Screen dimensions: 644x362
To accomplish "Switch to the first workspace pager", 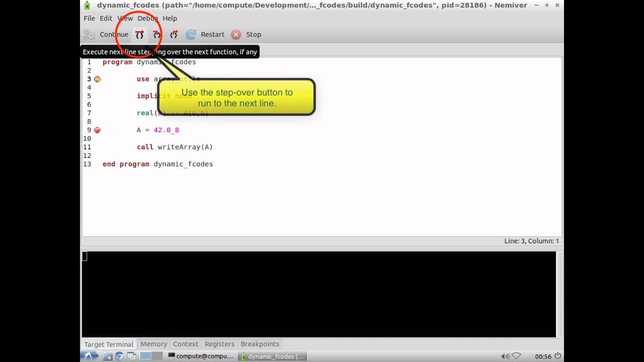I will pyautogui.click(x=145, y=356).
